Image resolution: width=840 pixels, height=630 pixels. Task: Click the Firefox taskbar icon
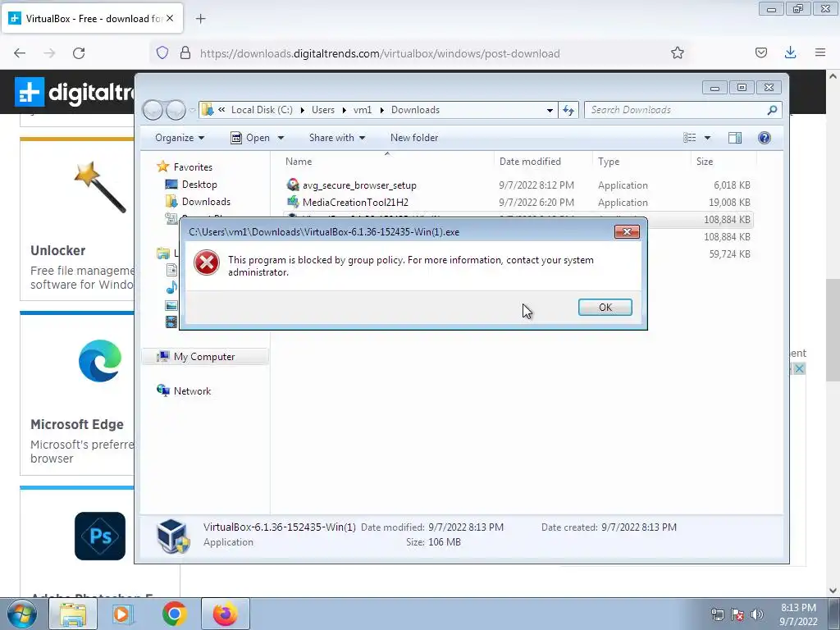pos(226,614)
